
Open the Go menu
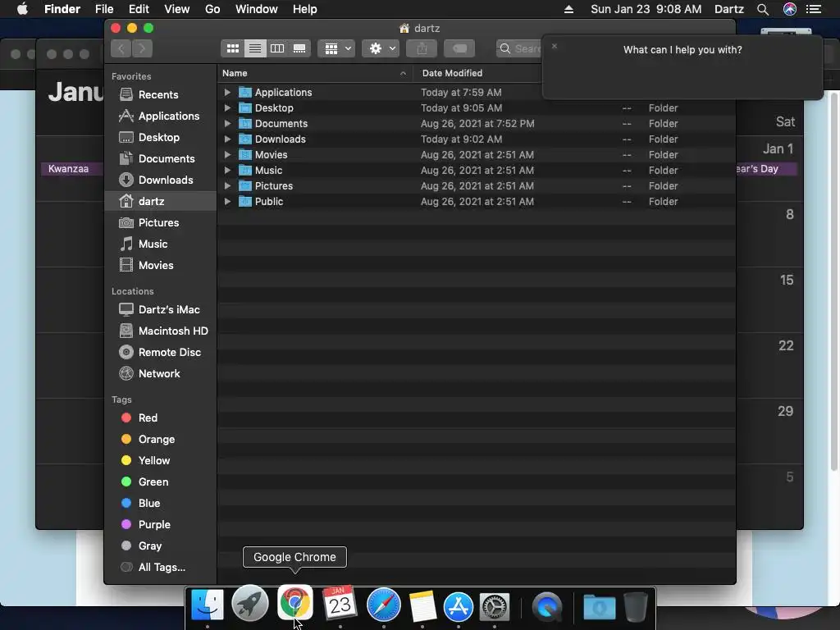click(x=212, y=9)
